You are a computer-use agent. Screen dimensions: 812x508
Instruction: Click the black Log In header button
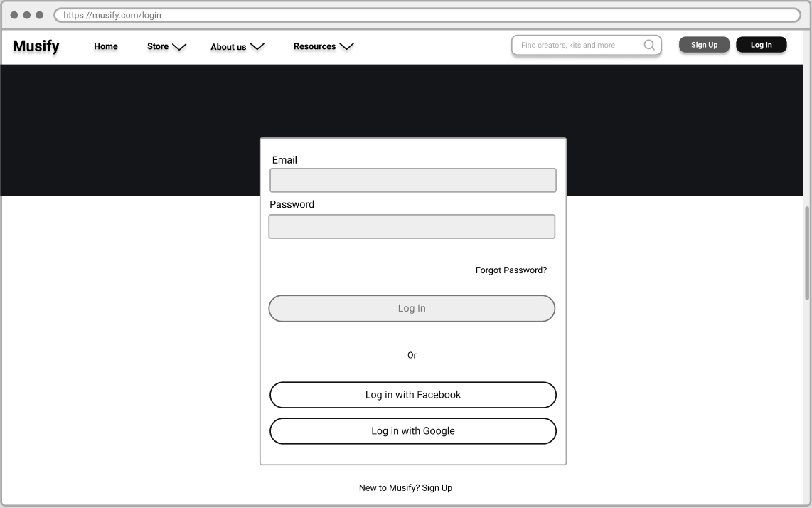tap(762, 45)
